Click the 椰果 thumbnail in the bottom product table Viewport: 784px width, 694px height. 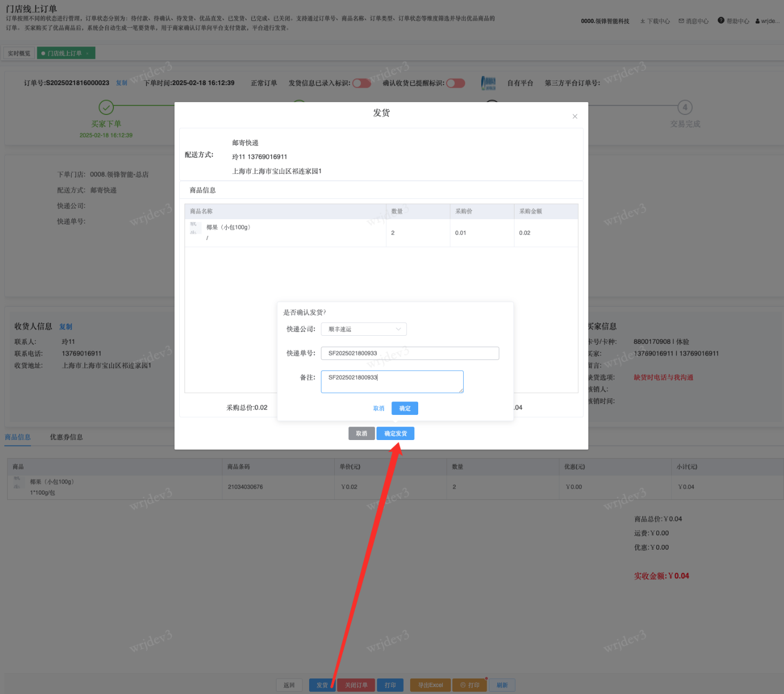(18, 482)
